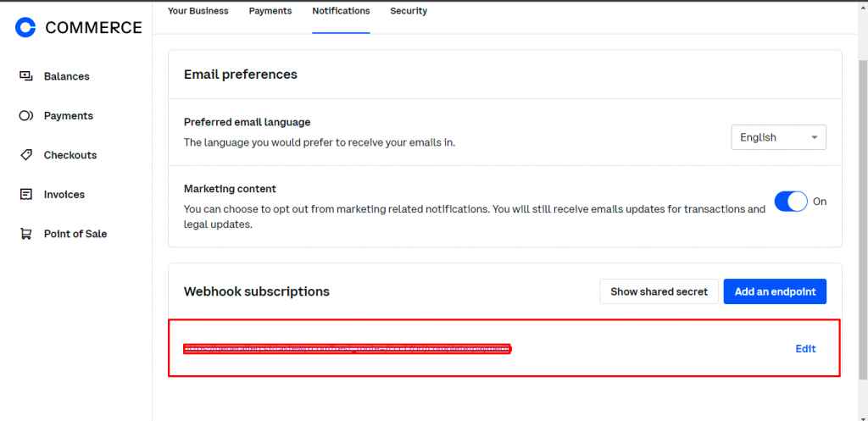Disable the Marketing content toggle
Viewport: 868px width, 421px height.
click(791, 202)
